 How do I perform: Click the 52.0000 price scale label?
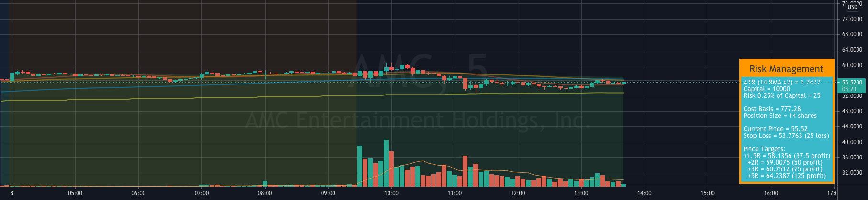pos(852,96)
